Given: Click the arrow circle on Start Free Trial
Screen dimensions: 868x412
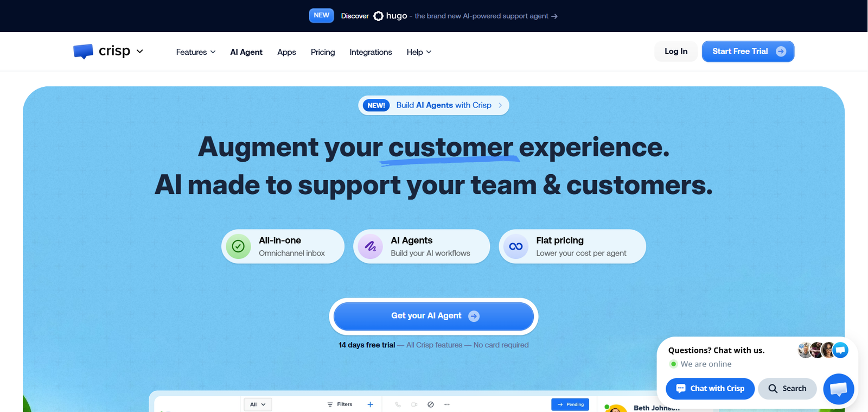Looking at the screenshot, I should pos(781,51).
